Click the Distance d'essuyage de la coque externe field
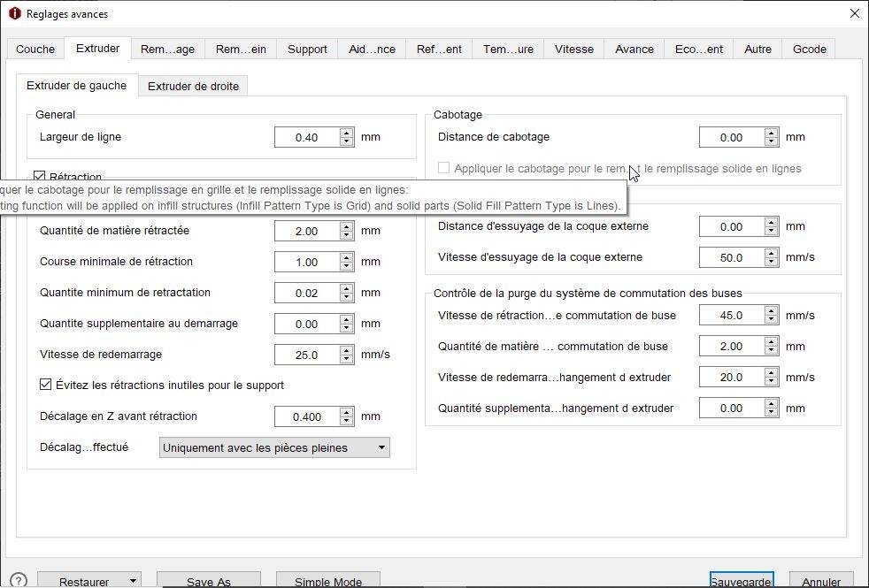The height and width of the screenshot is (588, 869). (732, 226)
